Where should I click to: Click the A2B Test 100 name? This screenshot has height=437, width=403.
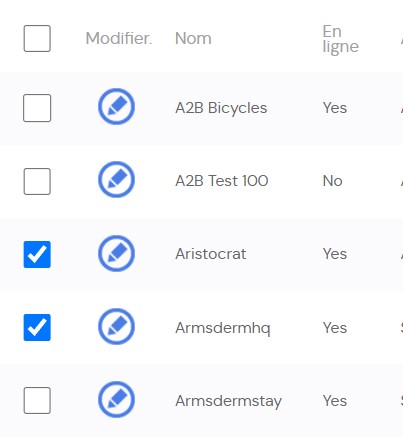(222, 181)
